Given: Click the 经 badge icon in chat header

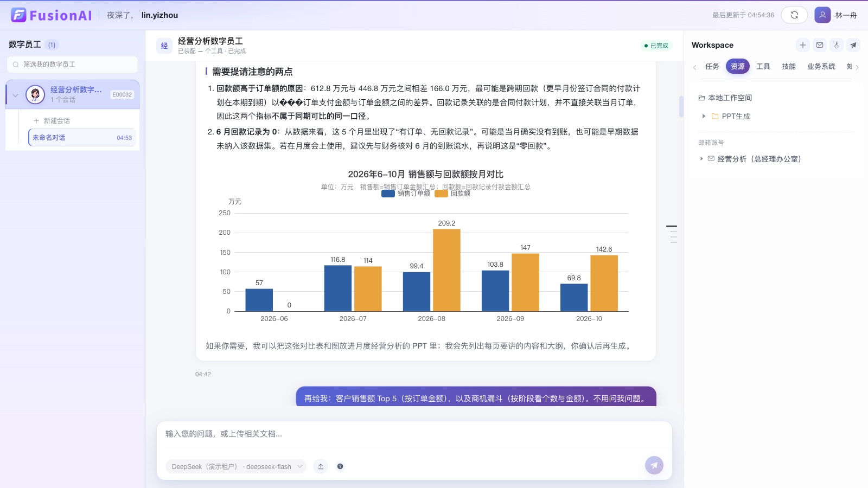Looking at the screenshot, I should coord(164,46).
